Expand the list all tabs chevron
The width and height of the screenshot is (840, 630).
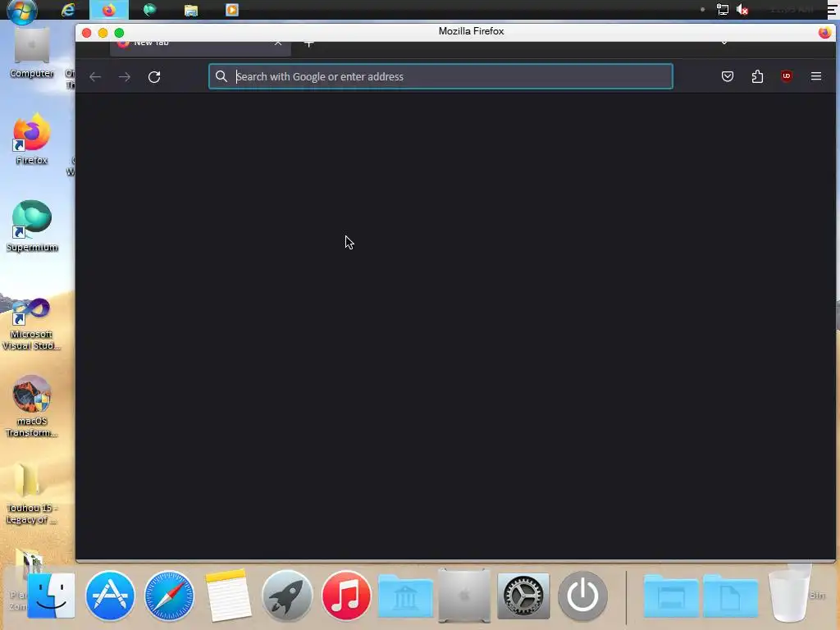tap(724, 43)
